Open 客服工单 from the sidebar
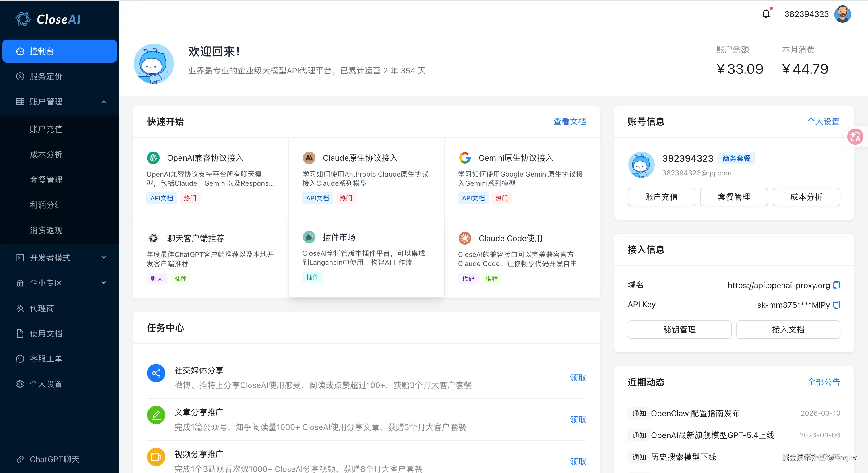Screen dimensions: 868x473 coord(46,359)
